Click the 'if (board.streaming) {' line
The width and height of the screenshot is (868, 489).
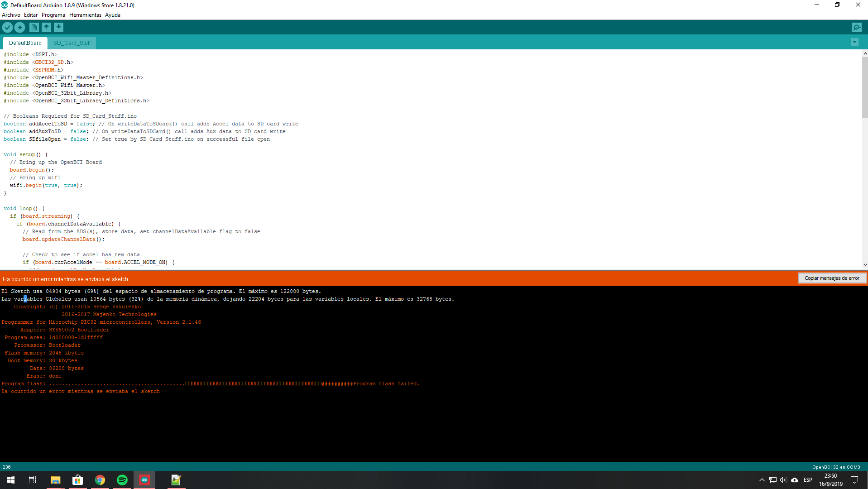pyautogui.click(x=44, y=216)
